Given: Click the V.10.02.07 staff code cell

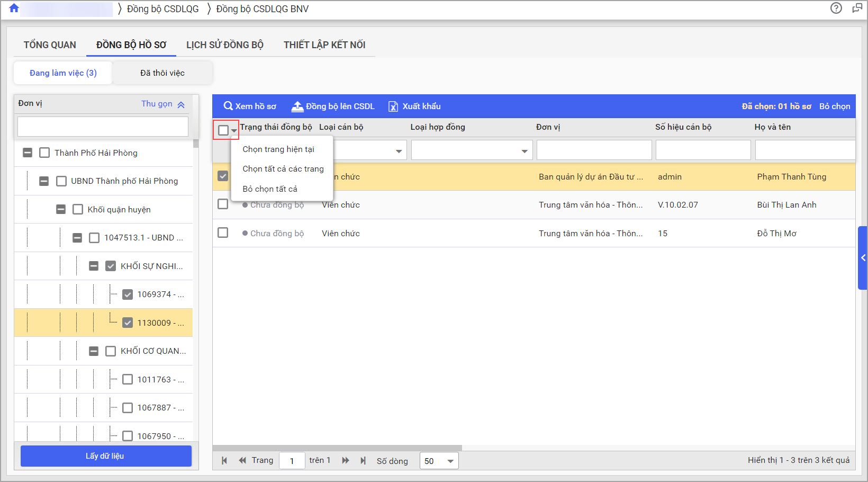Looking at the screenshot, I should pyautogui.click(x=678, y=205).
